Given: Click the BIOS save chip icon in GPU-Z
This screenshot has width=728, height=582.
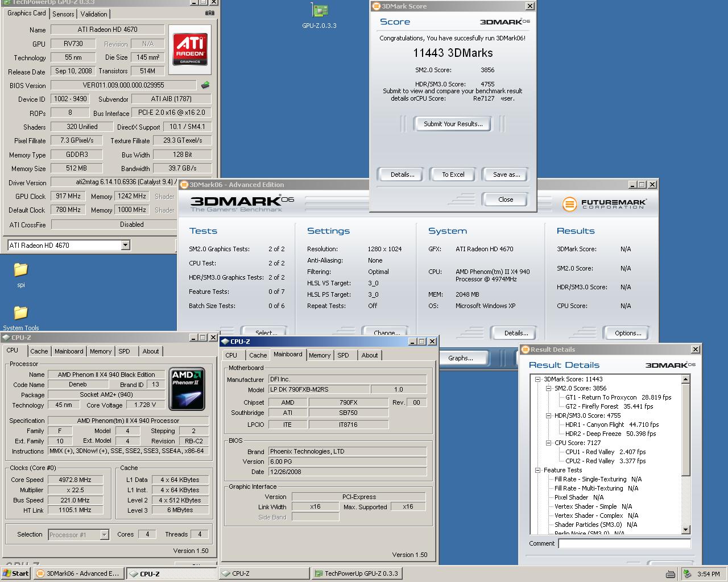Looking at the screenshot, I should (x=205, y=85).
